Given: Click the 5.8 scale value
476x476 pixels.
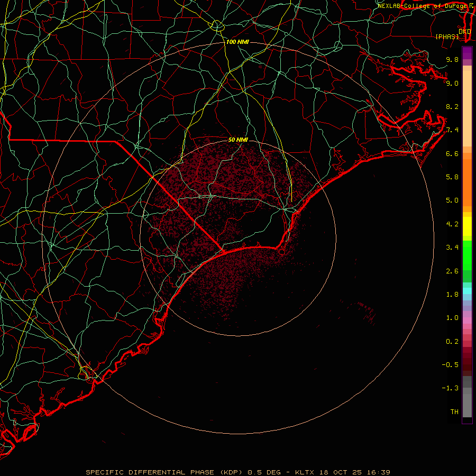Looking at the screenshot, I should (452, 177).
